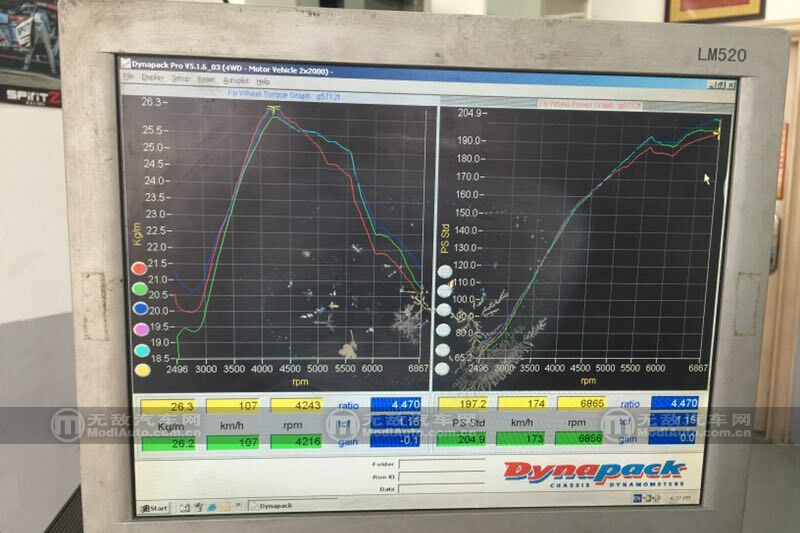Click the Fly Wheel Torque Graph title
Image resolution: width=800 pixels, height=533 pixels.
click(x=284, y=95)
